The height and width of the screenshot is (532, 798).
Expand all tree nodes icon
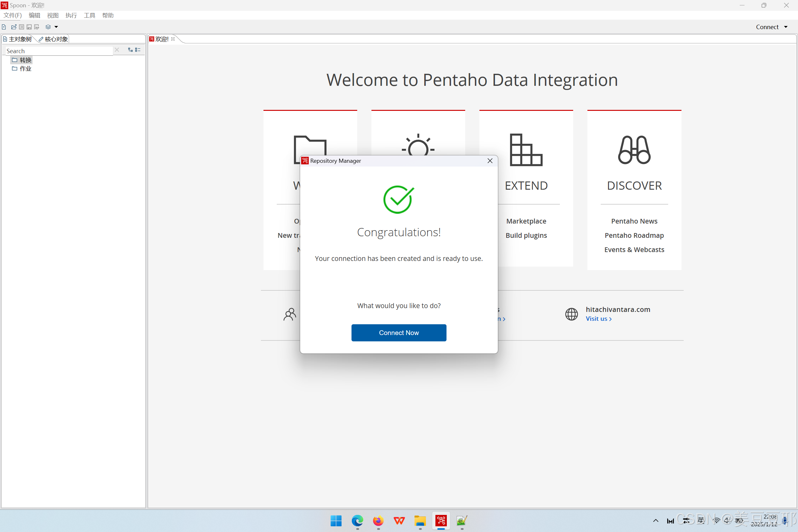tap(130, 50)
